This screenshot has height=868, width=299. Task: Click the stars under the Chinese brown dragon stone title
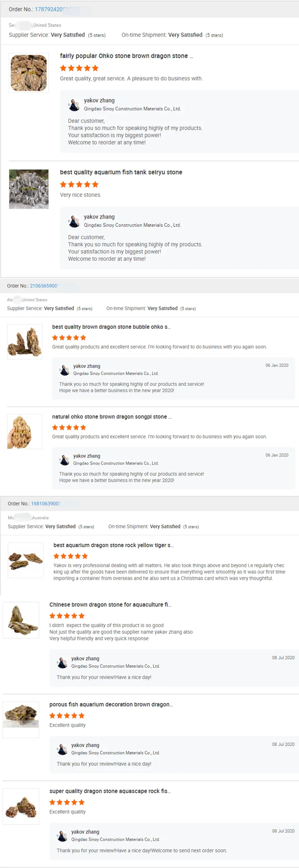67,616
